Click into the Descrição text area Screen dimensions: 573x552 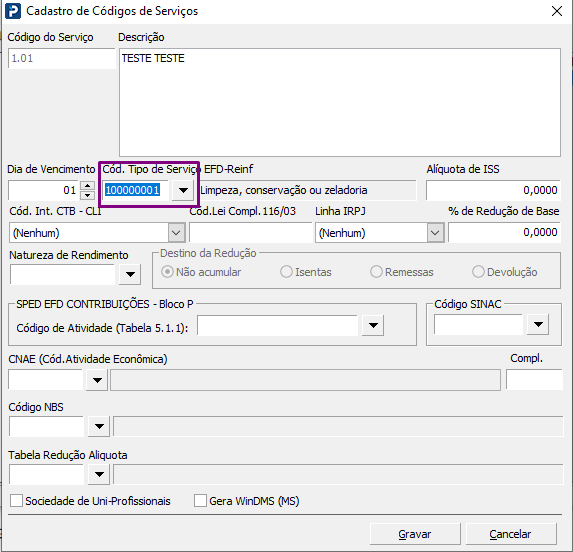[340, 102]
